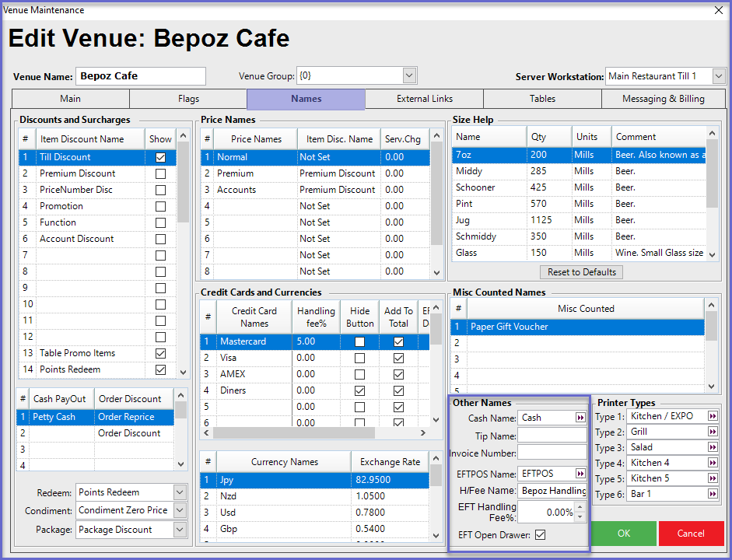This screenshot has width=732, height=560.
Task: Click arrow icon beside EFTPOS Name field
Action: pos(580,474)
